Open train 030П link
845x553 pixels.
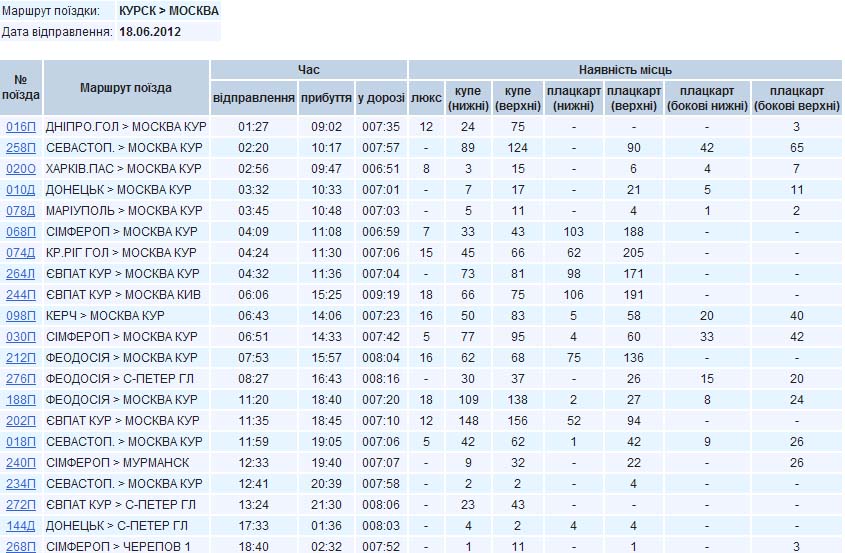(21, 337)
